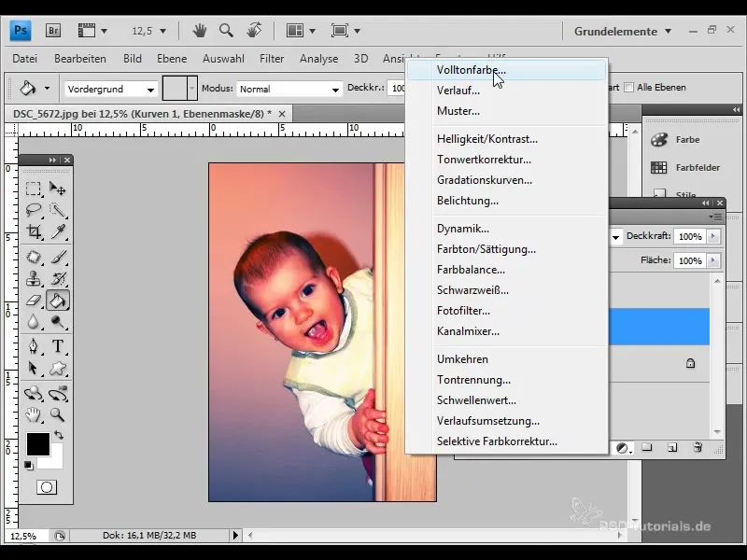Select the Zoom tool in toolbox
The height and width of the screenshot is (560, 747).
tap(57, 414)
